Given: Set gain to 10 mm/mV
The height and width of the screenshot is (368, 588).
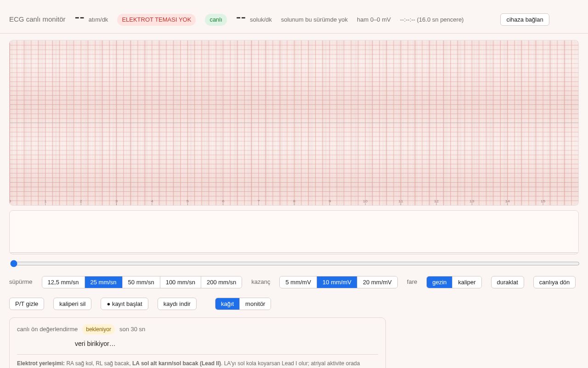Looking at the screenshot, I should pos(337,282).
